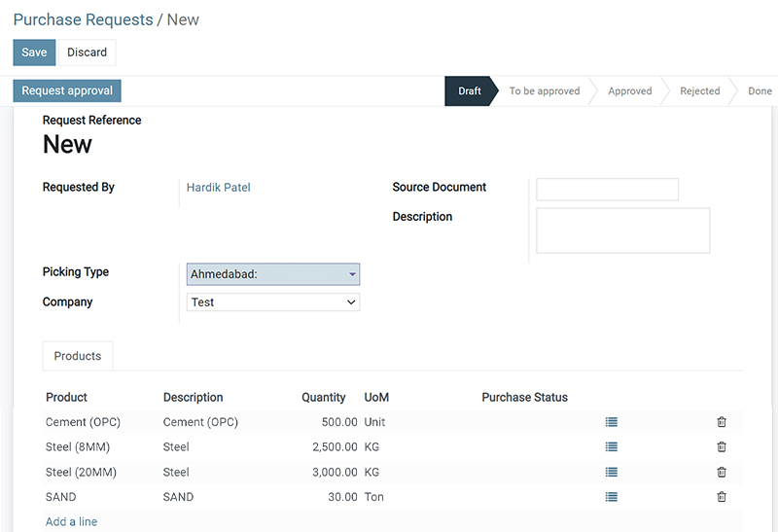Image resolution: width=778 pixels, height=532 pixels.
Task: Open details list icon for Cement (OPC)
Action: click(612, 422)
